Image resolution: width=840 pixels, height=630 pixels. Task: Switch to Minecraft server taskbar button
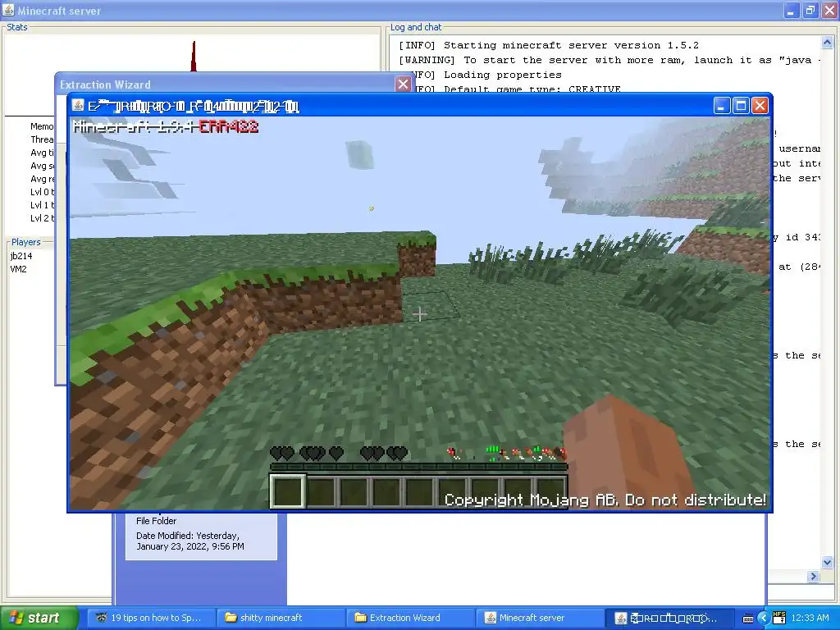click(x=540, y=618)
